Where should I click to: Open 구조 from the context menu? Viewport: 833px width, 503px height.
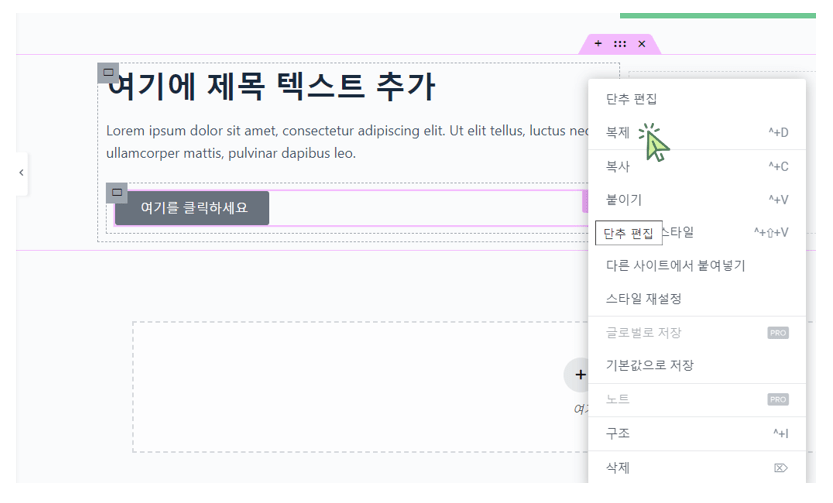[x=697, y=433]
